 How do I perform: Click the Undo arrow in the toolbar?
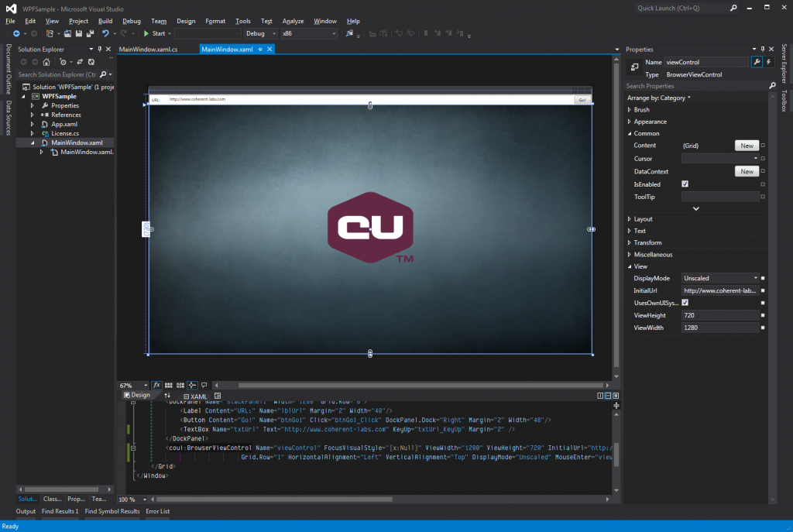coord(105,34)
